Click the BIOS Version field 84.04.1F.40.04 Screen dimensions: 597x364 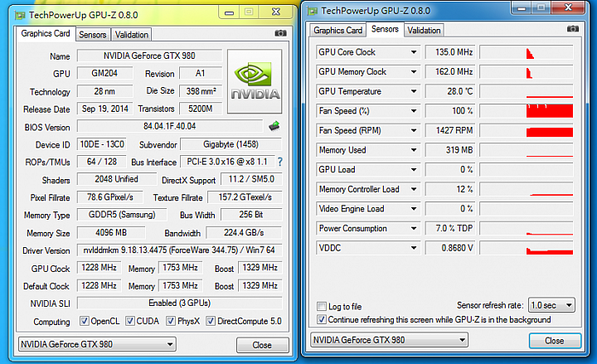click(x=170, y=126)
